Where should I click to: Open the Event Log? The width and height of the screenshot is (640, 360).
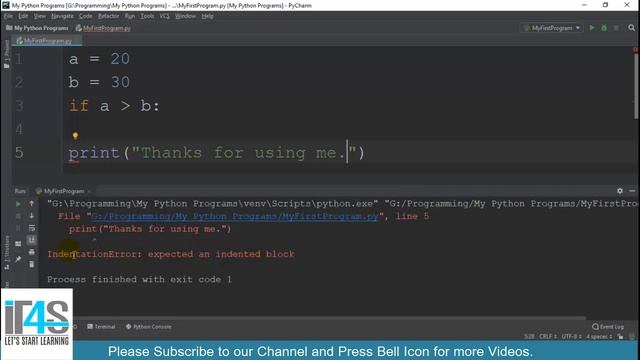(x=608, y=327)
